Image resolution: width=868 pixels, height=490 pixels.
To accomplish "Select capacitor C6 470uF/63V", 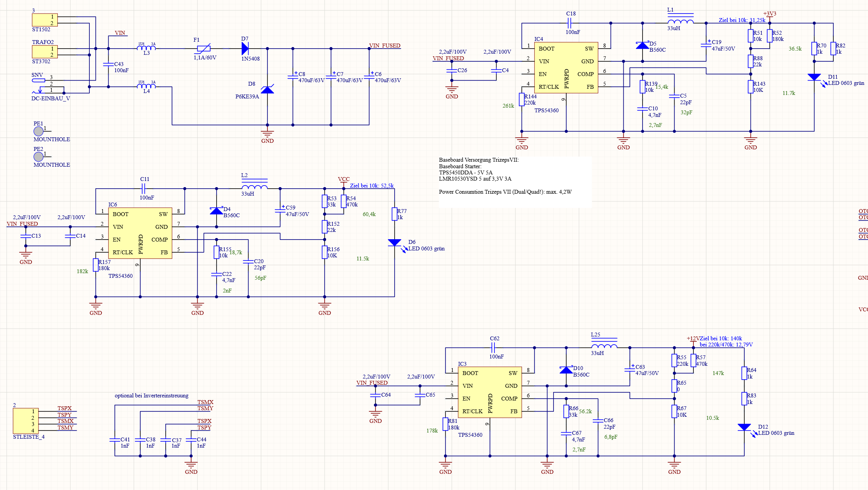I will point(369,76).
